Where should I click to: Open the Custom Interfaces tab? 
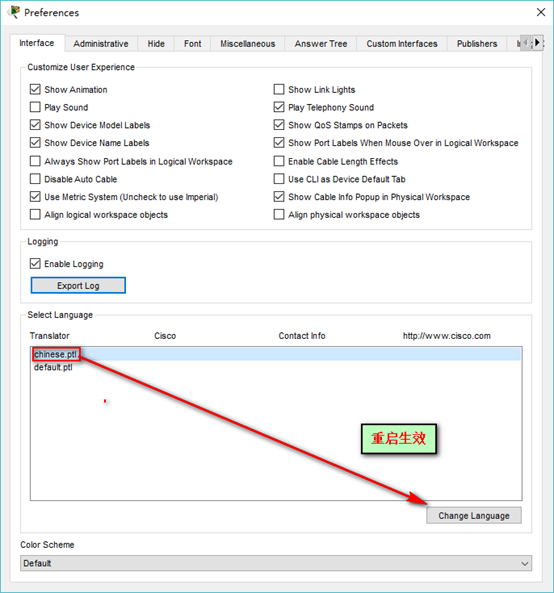[402, 44]
